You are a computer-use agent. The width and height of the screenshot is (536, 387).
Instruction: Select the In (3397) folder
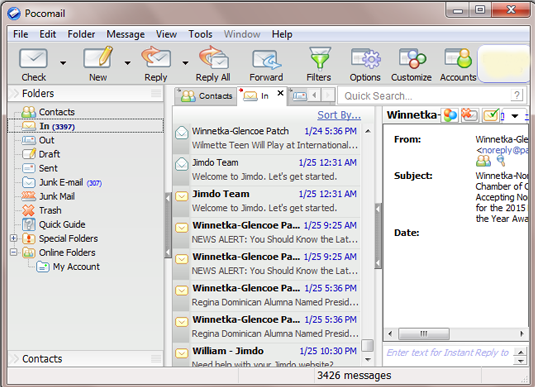[x=85, y=126]
